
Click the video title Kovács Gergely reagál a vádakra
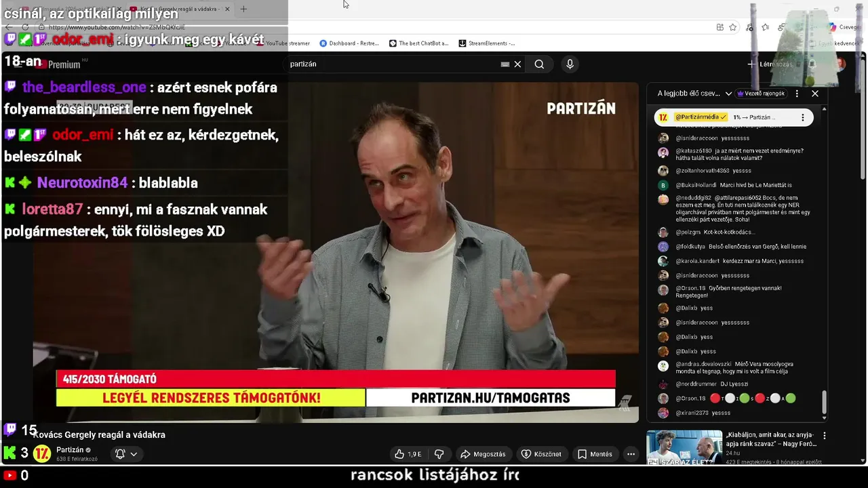click(99, 435)
